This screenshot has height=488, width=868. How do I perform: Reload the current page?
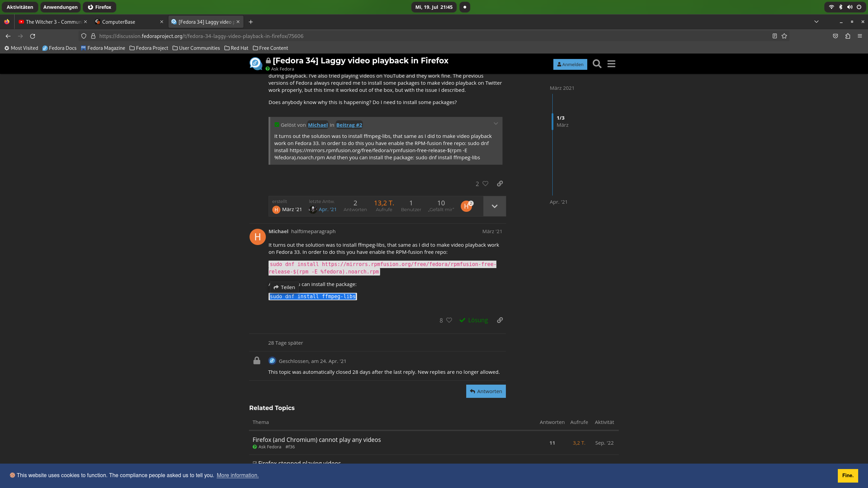(33, 36)
